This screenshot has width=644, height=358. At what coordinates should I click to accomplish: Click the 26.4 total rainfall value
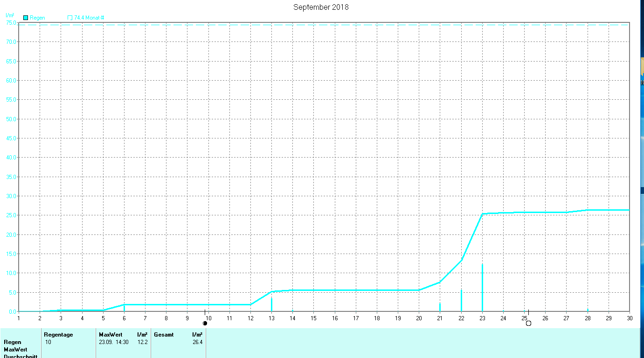pos(197,342)
